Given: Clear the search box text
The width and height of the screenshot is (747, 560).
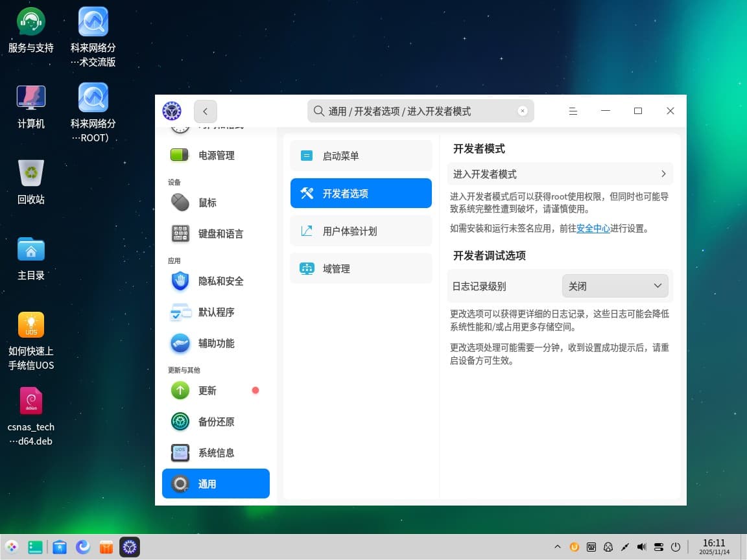Looking at the screenshot, I should click(x=523, y=111).
